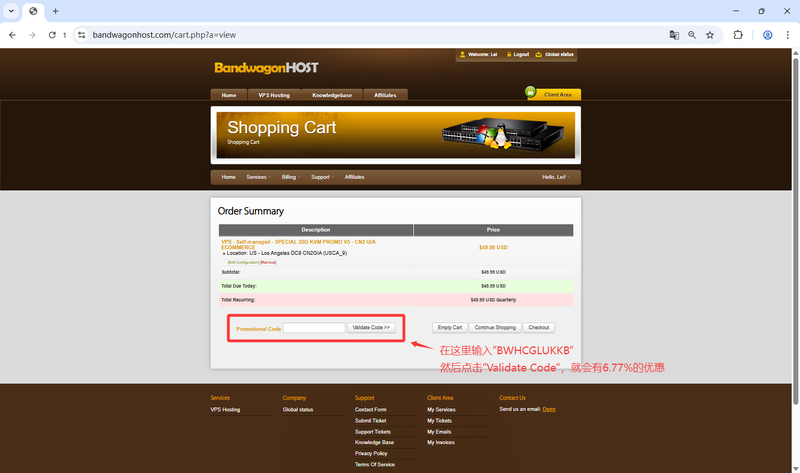This screenshot has width=800, height=473.
Task: Click the zoom magnifier icon in address bar
Action: point(692,34)
